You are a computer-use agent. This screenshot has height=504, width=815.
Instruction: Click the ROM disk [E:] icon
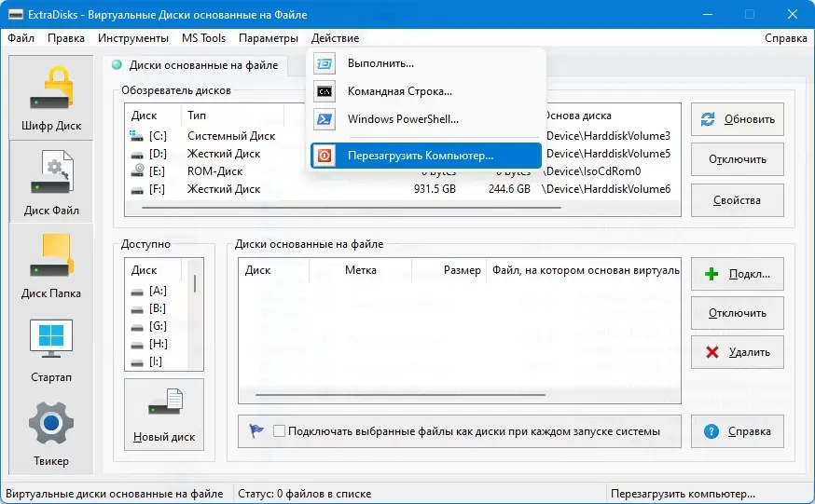click(x=137, y=170)
